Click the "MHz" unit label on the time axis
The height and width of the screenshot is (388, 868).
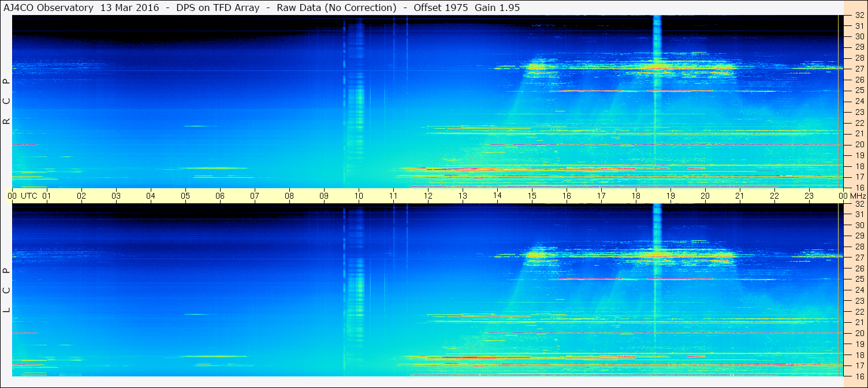coord(858,196)
